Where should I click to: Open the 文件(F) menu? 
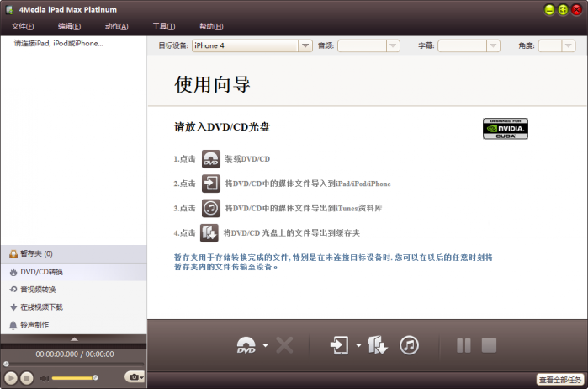(x=23, y=26)
